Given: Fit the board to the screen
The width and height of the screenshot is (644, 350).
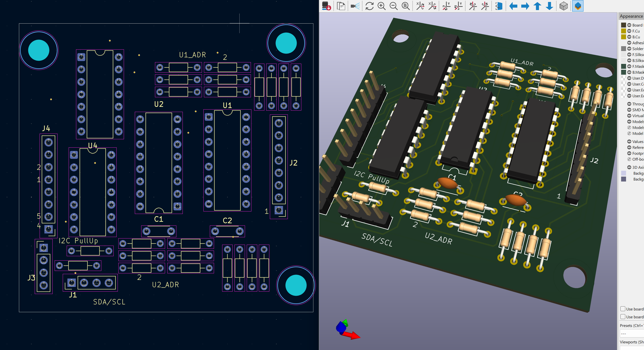Looking at the screenshot, I should coord(406,6).
